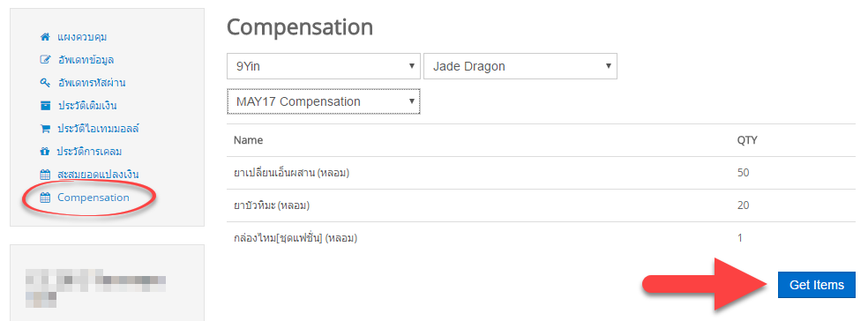Click the Name column header
This screenshot has width=868, height=321.
248,140
